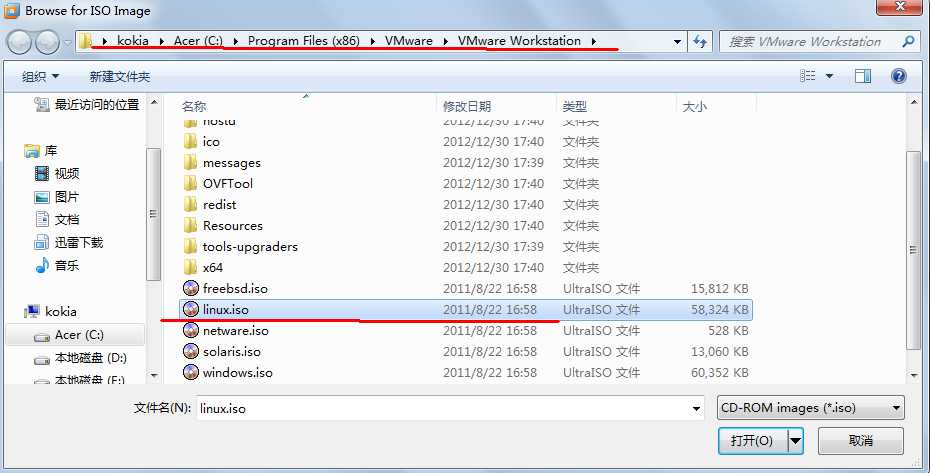930x473 pixels.
Task: Open the file type CD-ROM images dropdown
Action: point(811,408)
